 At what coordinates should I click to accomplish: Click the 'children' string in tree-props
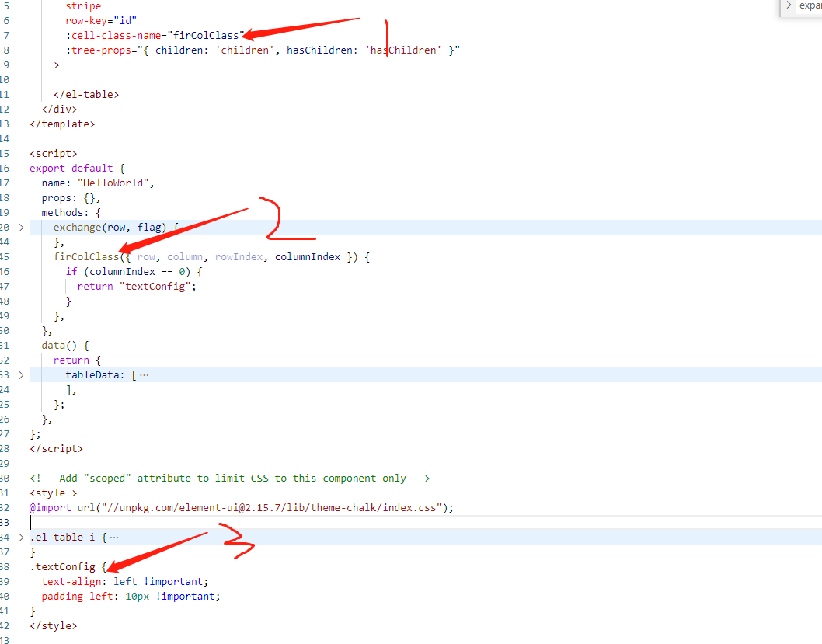tap(245, 50)
